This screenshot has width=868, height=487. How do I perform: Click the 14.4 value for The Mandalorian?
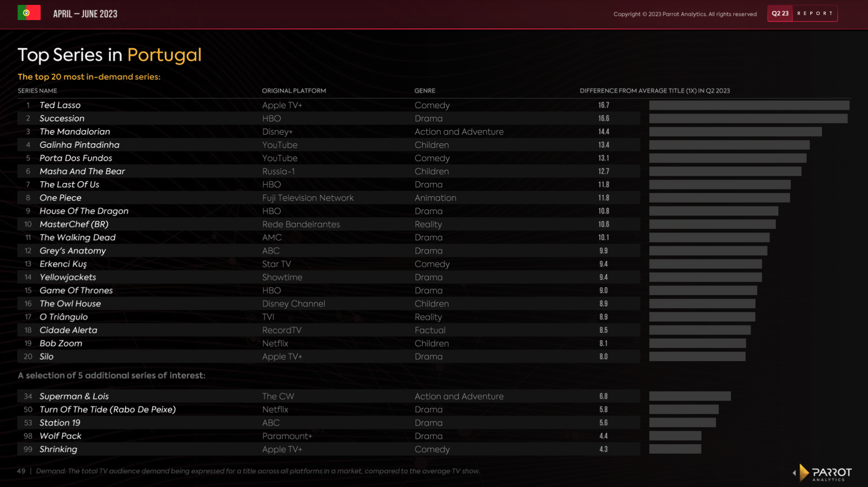pos(604,132)
